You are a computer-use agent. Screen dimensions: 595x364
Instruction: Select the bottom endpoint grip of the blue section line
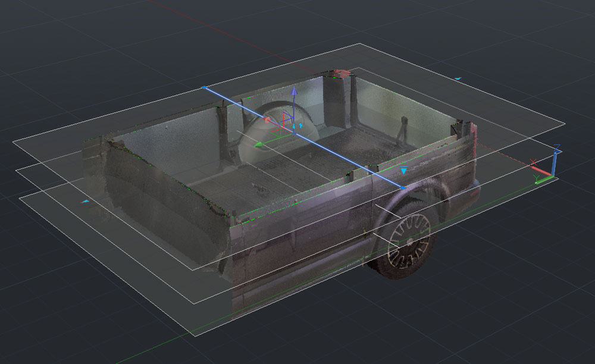click(403, 188)
